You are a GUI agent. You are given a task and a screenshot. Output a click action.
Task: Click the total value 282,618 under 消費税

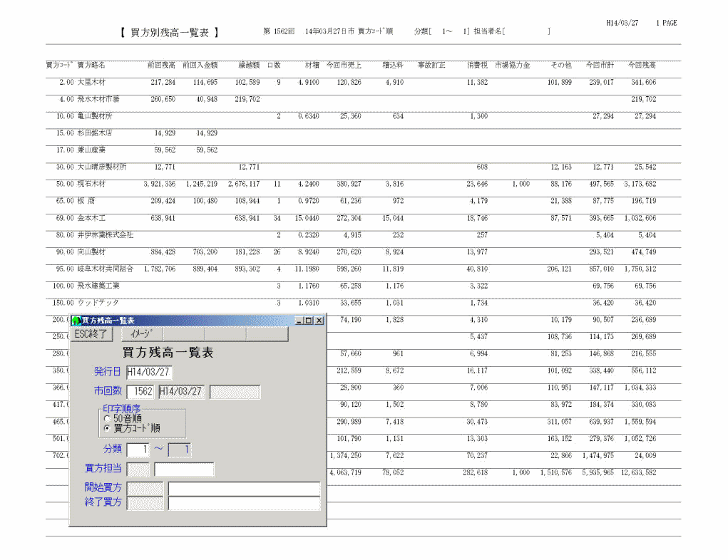(x=476, y=473)
